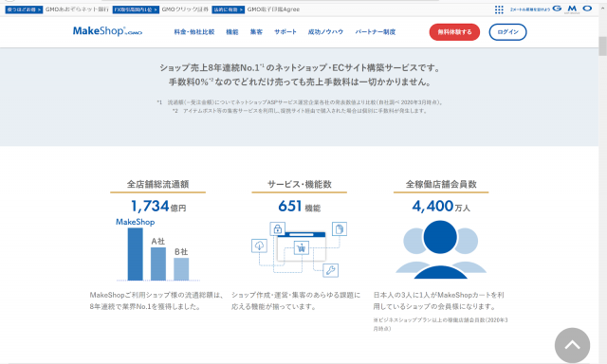Click the *1 footnote text

tap(300, 102)
